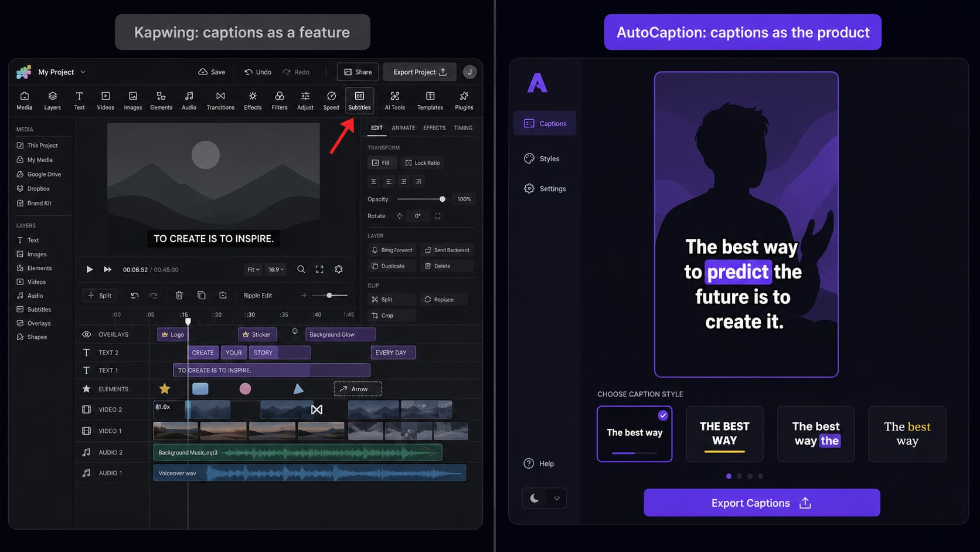Click the trash icon above the timeline

[179, 295]
